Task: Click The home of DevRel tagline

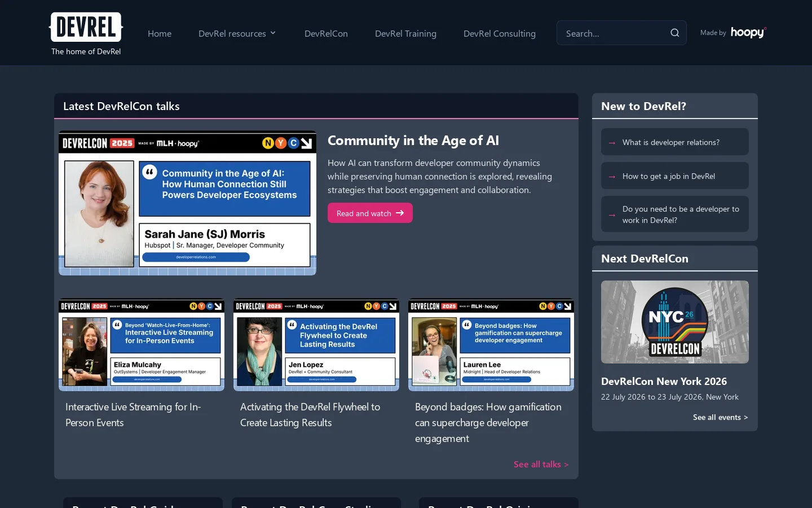Action: click(86, 51)
